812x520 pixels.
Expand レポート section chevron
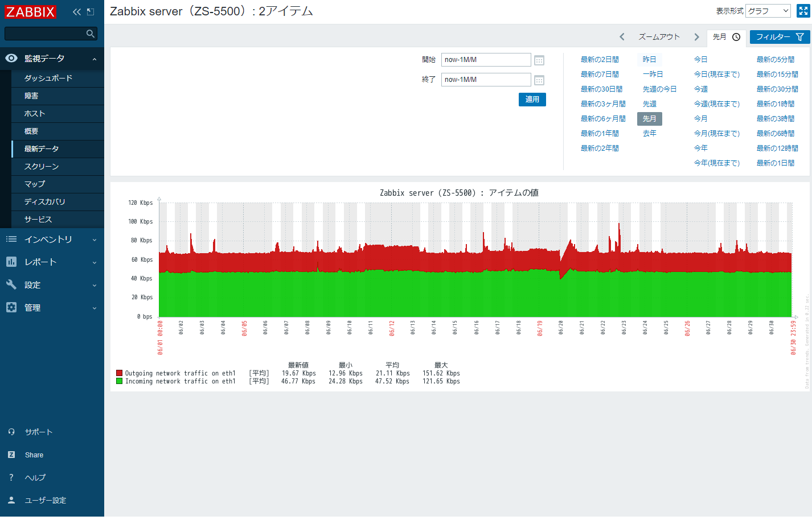pyautogui.click(x=95, y=263)
